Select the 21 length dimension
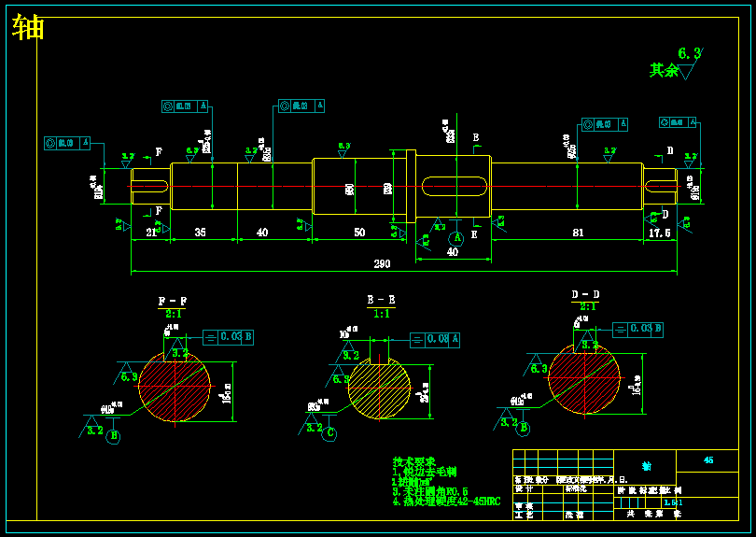This screenshot has width=756, height=537. (151, 233)
